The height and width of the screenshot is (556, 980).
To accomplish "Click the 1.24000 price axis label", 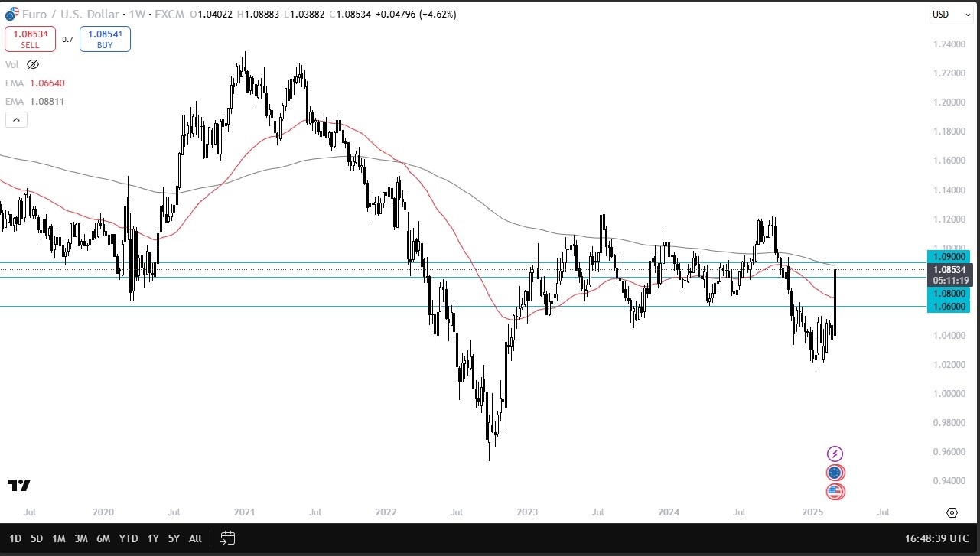I will 949,44.
